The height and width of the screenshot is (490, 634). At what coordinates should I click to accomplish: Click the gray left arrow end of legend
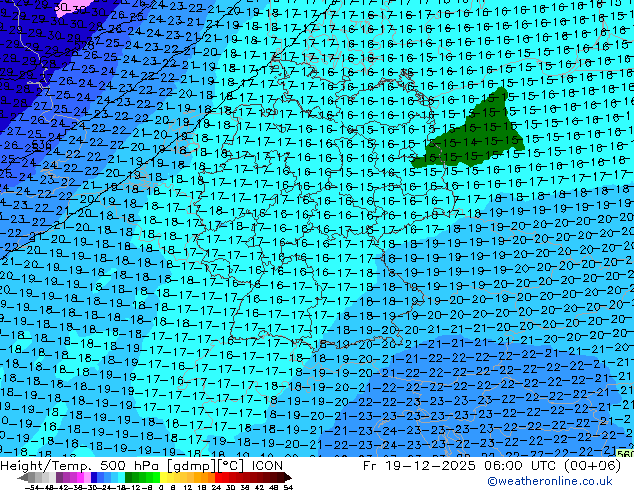22,477
